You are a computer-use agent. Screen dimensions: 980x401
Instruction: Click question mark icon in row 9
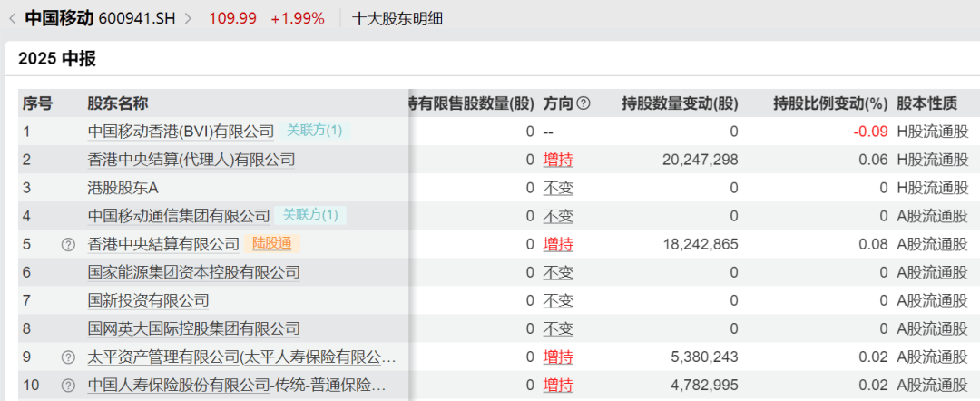coord(67,357)
